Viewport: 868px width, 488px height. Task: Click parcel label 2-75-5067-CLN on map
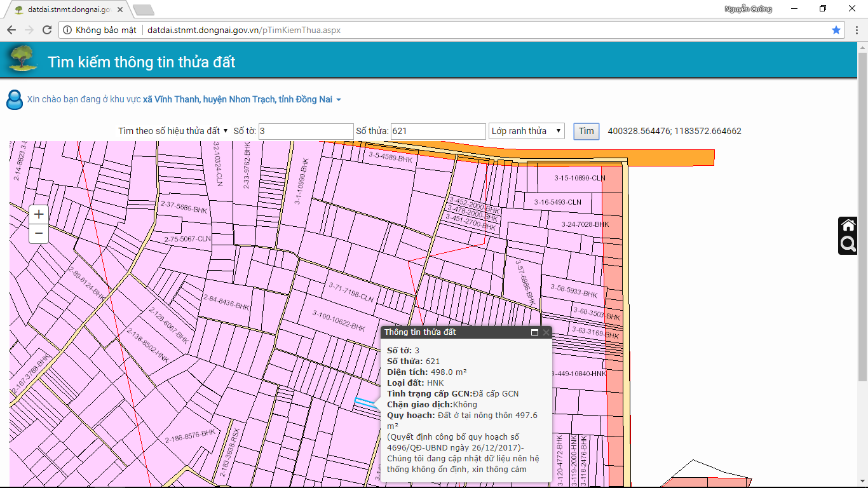pos(187,239)
